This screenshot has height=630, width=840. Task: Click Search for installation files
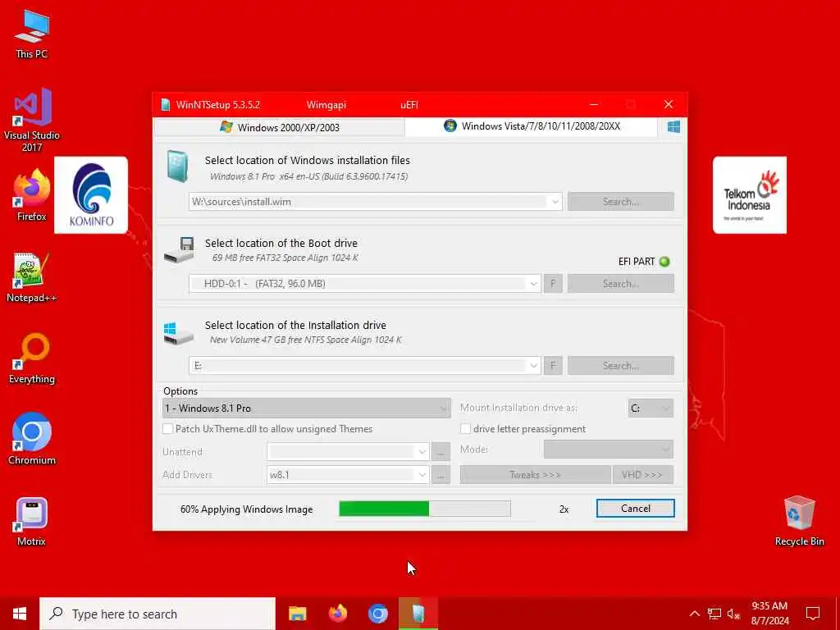click(621, 202)
